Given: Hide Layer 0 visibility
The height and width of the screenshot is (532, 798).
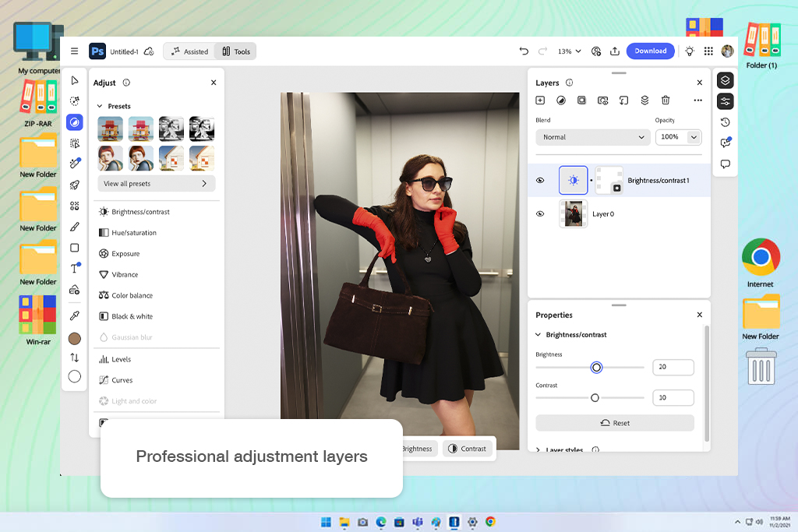Looking at the screenshot, I should (x=541, y=213).
